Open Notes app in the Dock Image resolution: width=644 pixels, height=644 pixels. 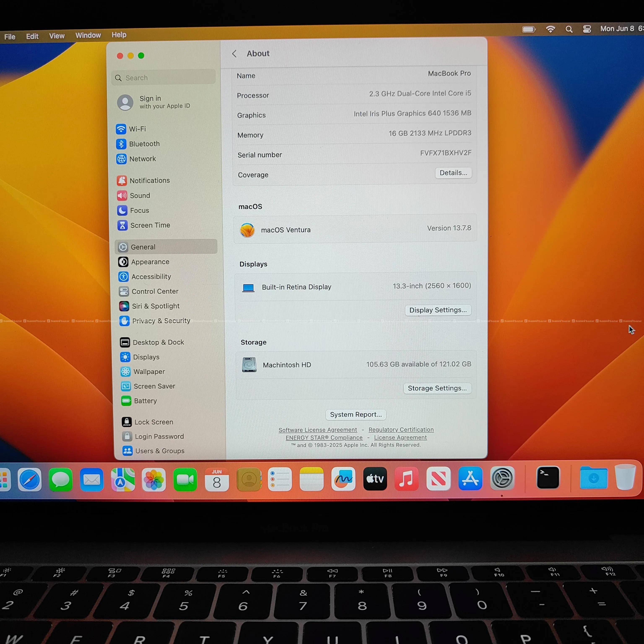[311, 479]
